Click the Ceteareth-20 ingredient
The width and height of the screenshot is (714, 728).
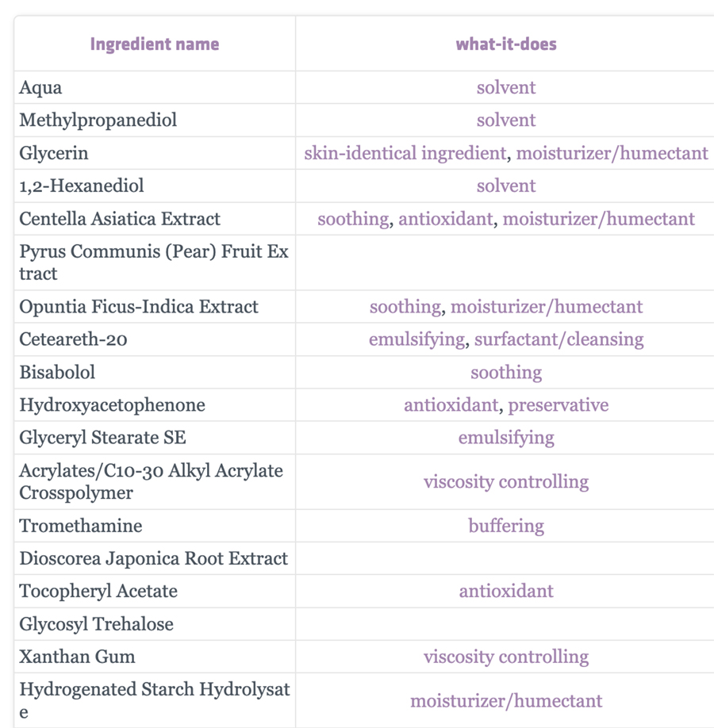74,339
